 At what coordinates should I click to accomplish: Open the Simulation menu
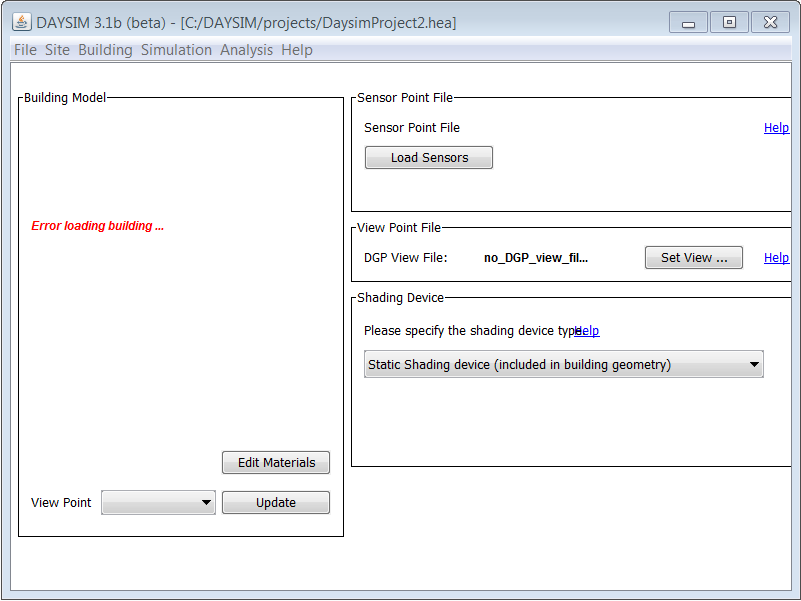[176, 50]
